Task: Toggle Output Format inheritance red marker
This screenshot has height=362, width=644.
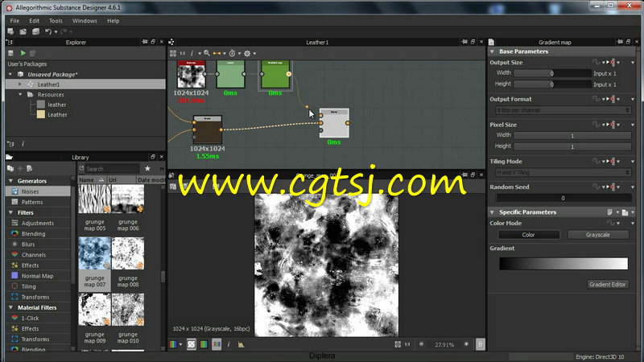Action: pos(613,99)
